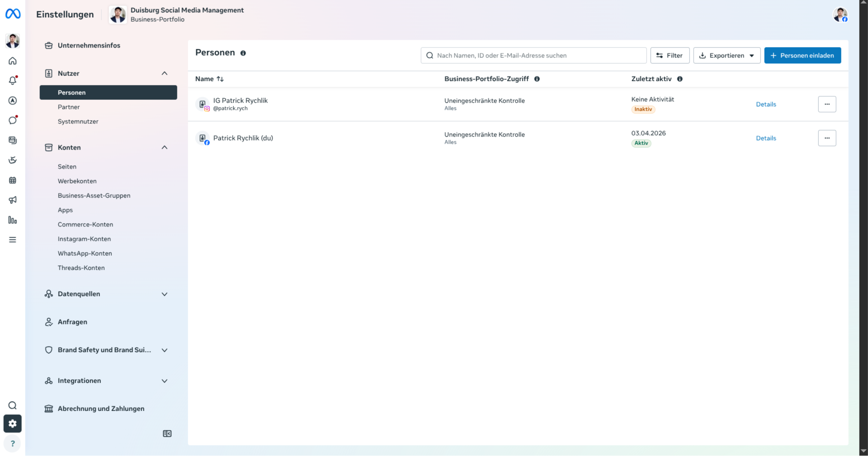868x456 pixels.
Task: Click the question mark help icon
Action: [x=12, y=443]
